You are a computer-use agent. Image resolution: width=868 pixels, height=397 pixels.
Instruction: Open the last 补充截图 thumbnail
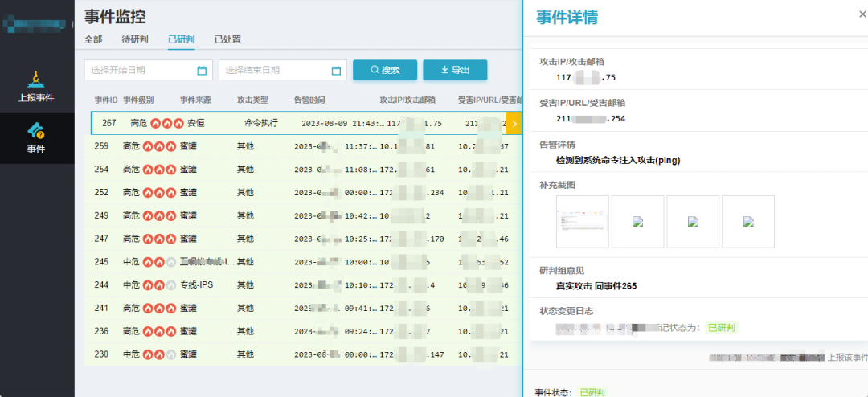(747, 221)
